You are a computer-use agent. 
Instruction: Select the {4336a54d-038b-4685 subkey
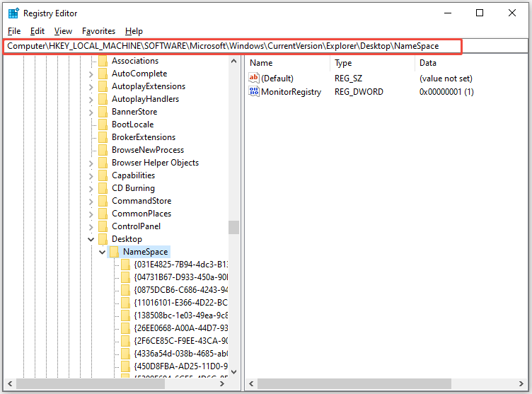click(181, 354)
